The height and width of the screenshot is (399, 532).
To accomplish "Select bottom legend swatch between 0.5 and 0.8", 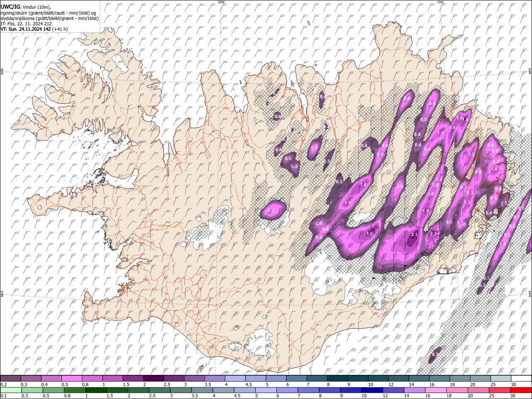I will coord(54,390).
